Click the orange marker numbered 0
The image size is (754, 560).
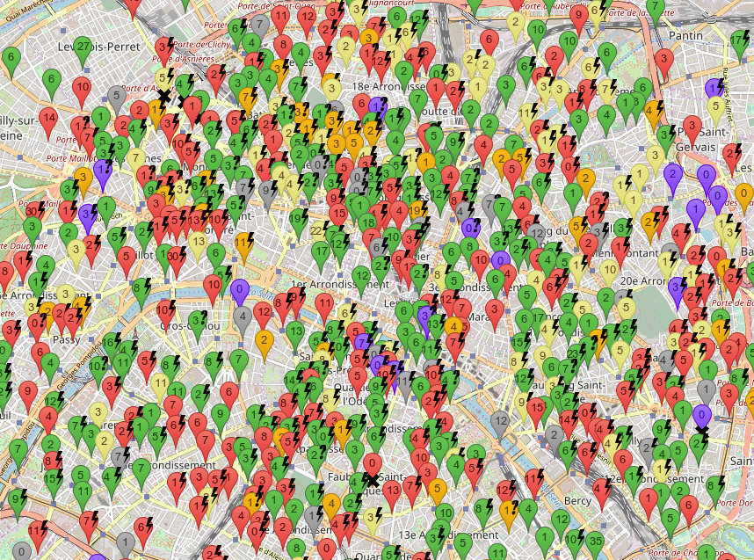pyautogui.click(x=743, y=198)
